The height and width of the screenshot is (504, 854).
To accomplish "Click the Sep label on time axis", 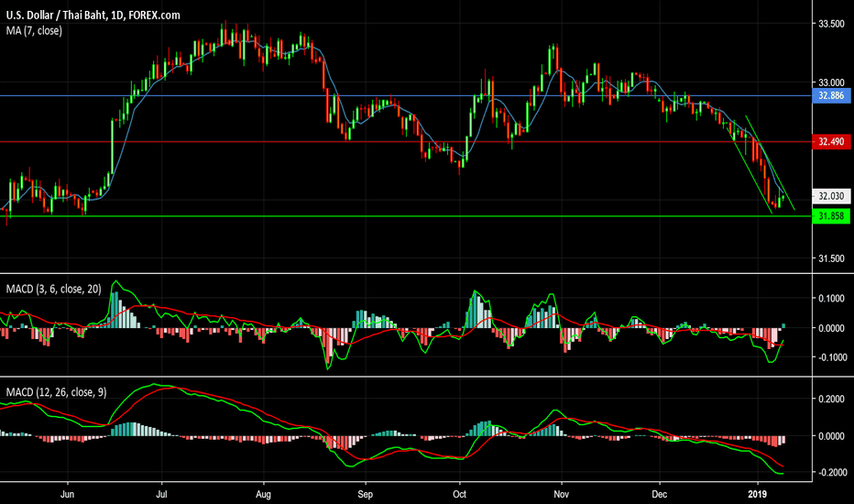I will 365,494.
